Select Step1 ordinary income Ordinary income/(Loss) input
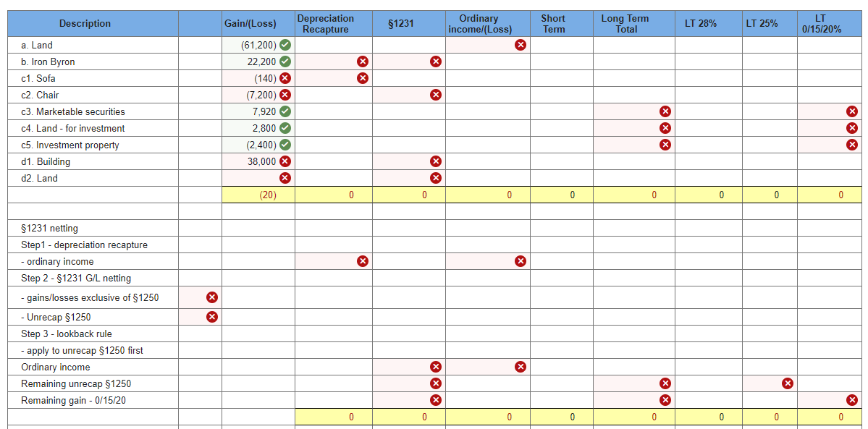Image resolution: width=868 pixels, height=429 pixels. point(488,261)
